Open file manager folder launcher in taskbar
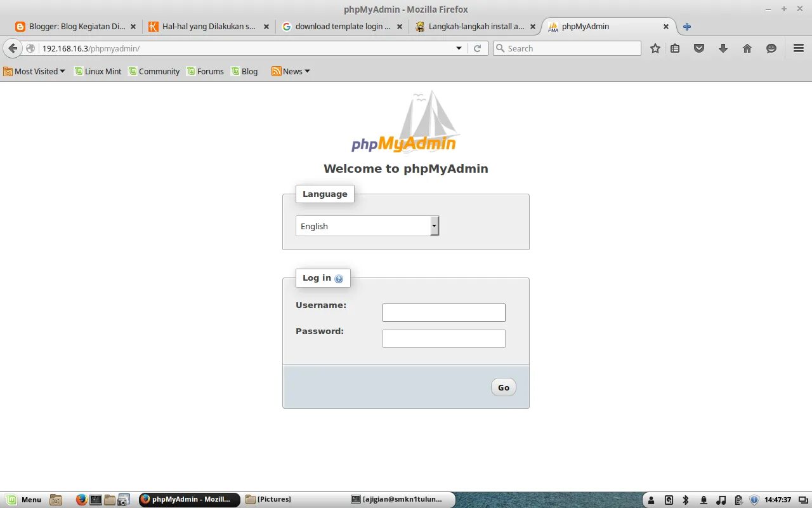The width and height of the screenshot is (812, 508). pos(110,500)
